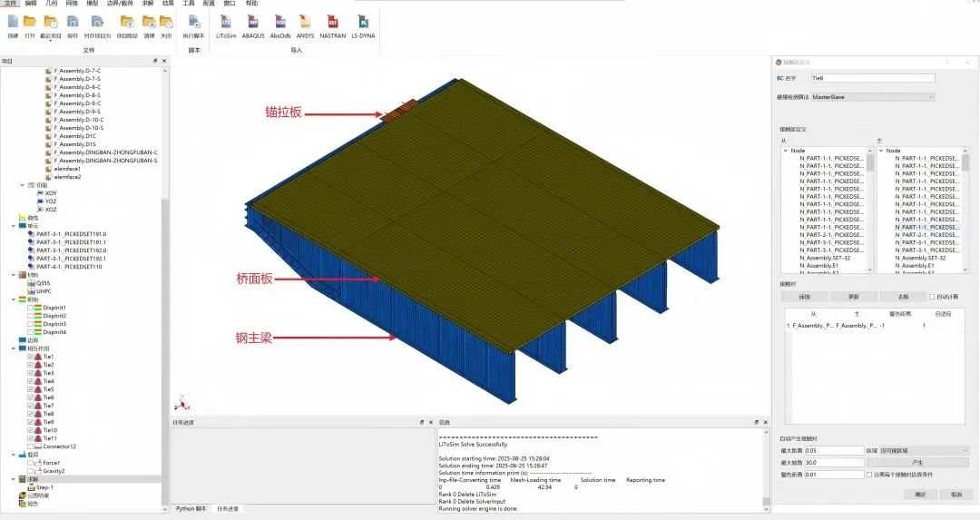Click the 确定 confirm button

pos(920,495)
